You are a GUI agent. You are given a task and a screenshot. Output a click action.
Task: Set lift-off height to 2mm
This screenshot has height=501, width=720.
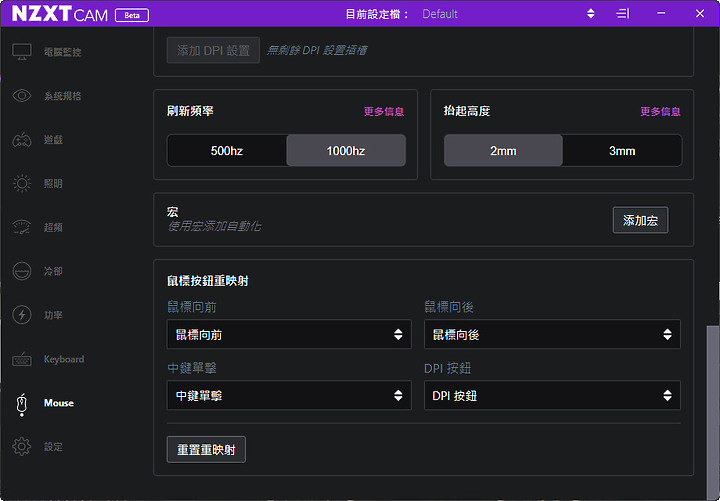pyautogui.click(x=503, y=151)
